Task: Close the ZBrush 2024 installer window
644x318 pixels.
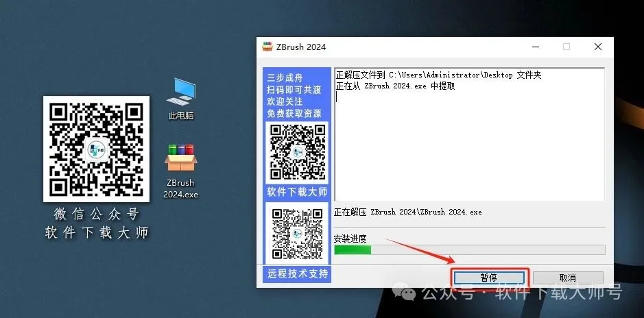Action: [x=598, y=47]
